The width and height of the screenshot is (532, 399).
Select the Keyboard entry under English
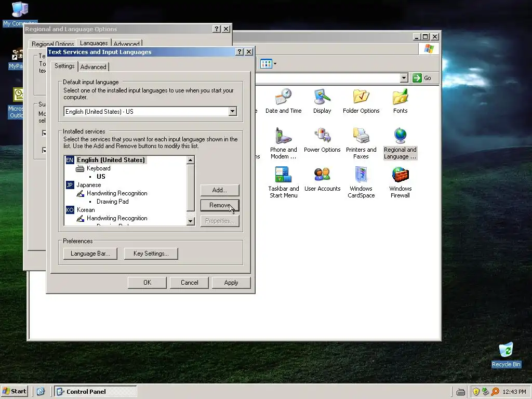tap(98, 168)
